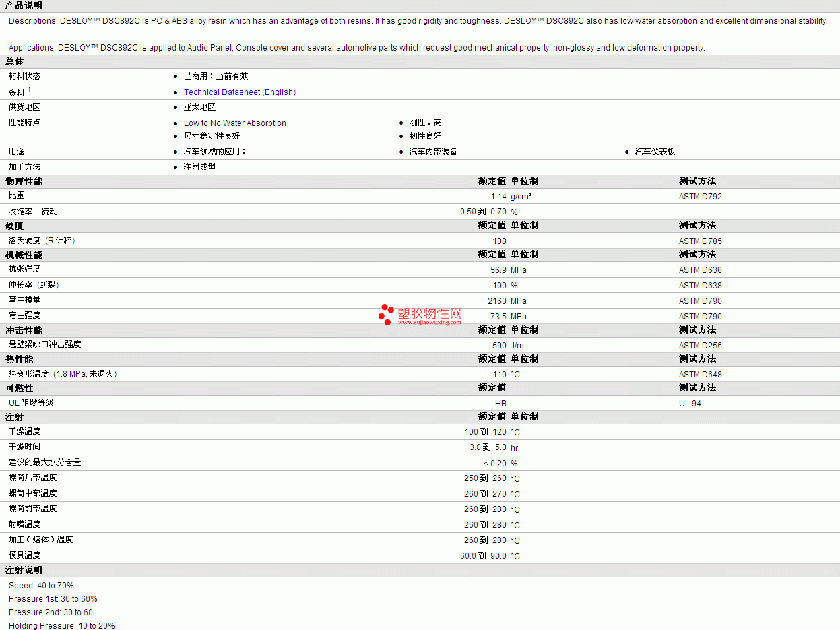Image resolution: width=840 pixels, height=630 pixels.
Task: Click the 产品说明 section header
Action: (24, 5)
